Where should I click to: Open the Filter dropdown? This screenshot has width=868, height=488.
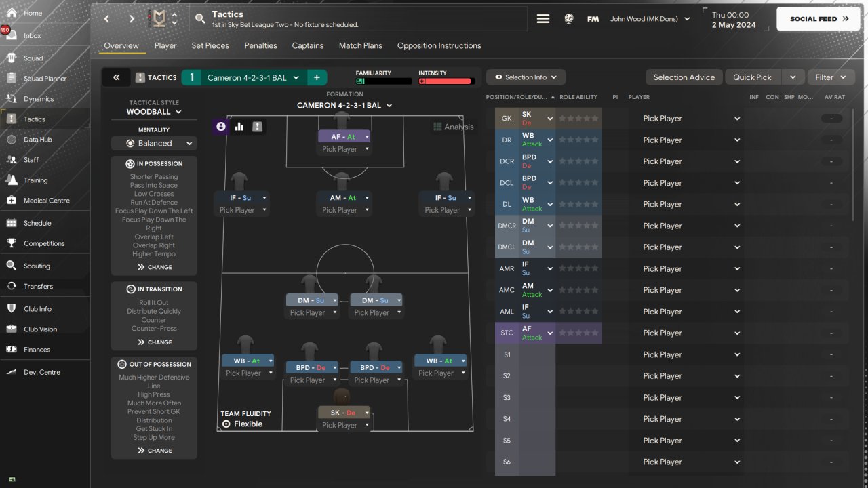click(831, 77)
